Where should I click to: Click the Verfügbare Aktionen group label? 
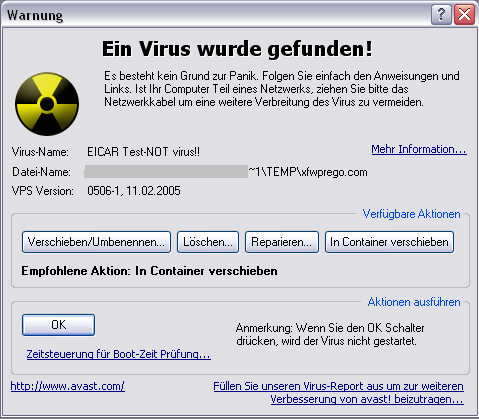click(412, 214)
